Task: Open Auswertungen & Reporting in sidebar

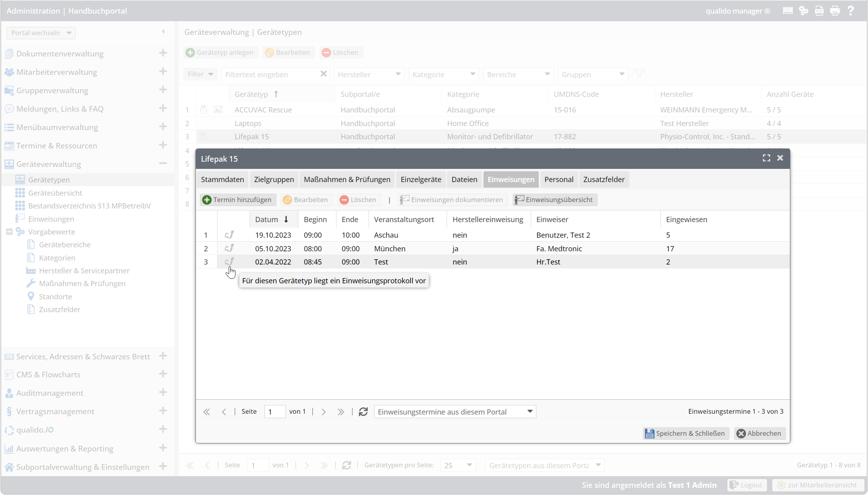Action: 64,449
